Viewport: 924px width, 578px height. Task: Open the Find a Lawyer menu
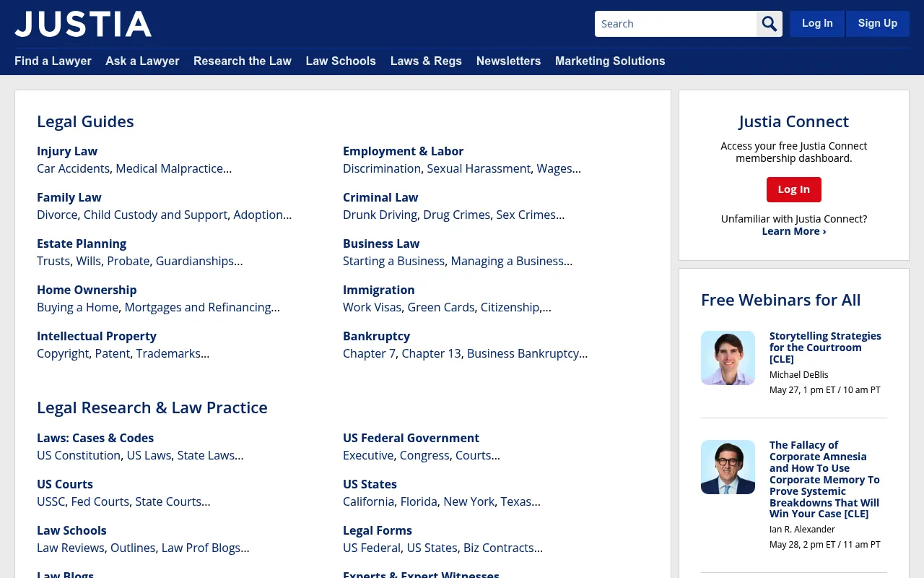(x=53, y=61)
